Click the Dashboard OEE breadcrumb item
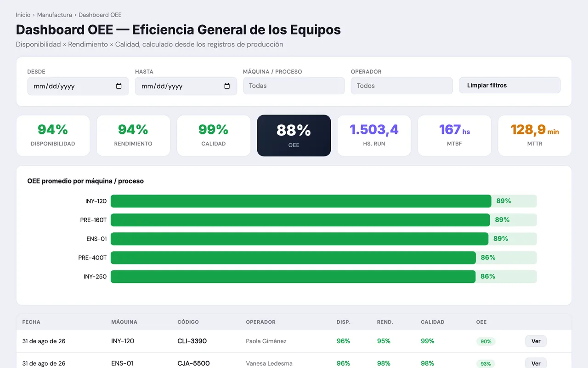Viewport: 588px width, 368px height. click(100, 15)
